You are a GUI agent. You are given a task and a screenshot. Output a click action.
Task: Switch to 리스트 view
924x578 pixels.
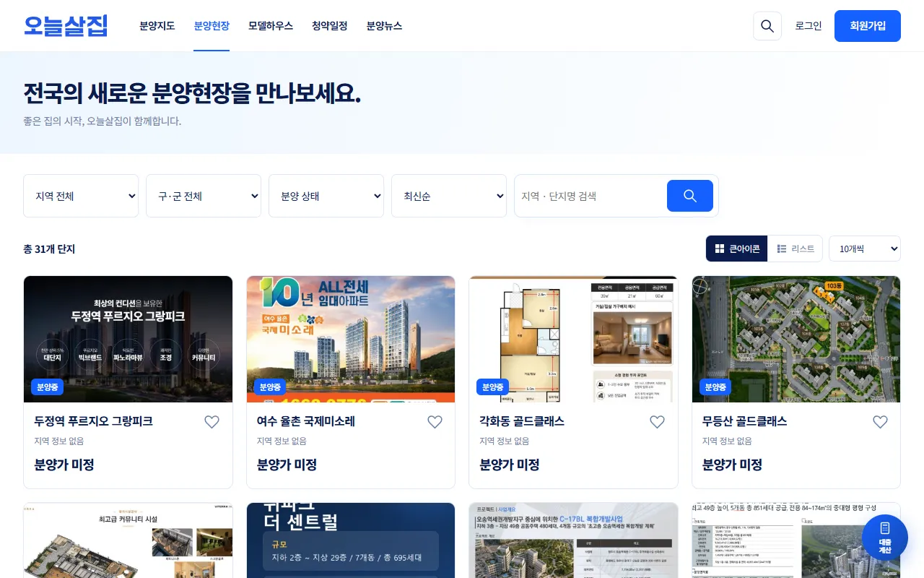(796, 249)
